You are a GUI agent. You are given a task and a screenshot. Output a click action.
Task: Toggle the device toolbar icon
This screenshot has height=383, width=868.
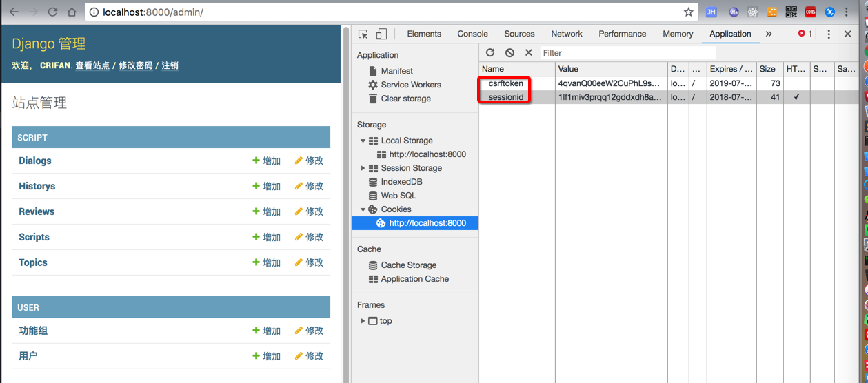point(381,34)
